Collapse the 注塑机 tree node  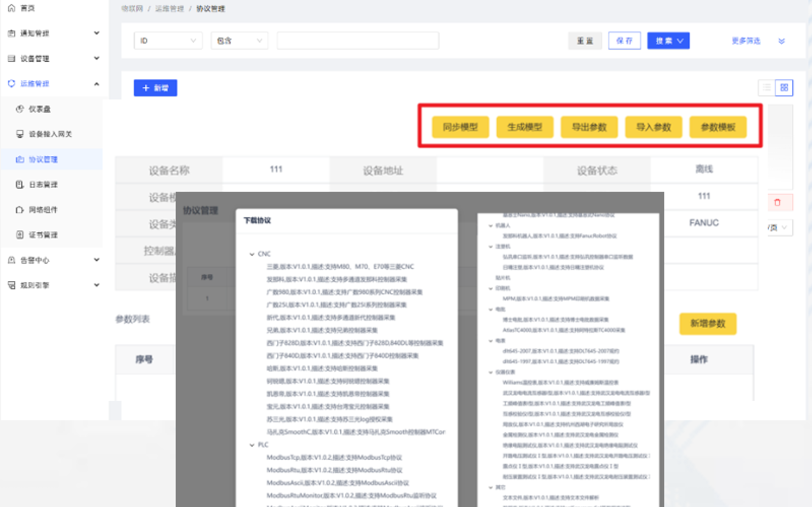point(491,247)
